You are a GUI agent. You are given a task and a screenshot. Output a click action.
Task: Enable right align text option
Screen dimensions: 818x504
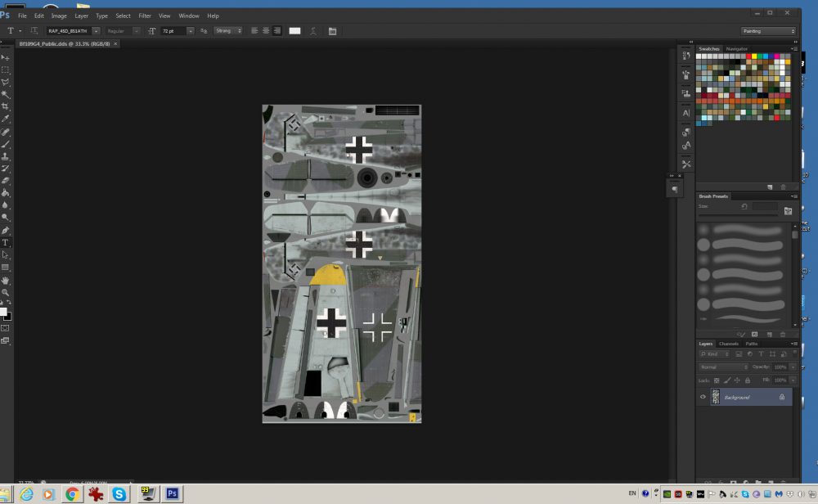point(277,30)
